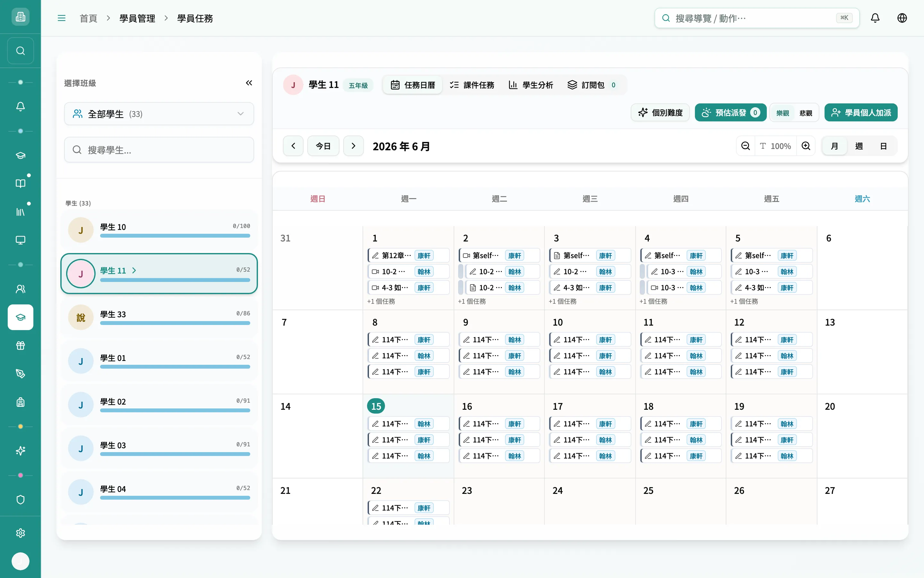Click the highlighted graduation cap sidebar icon
Image resolution: width=924 pixels, height=578 pixels.
tap(21, 317)
